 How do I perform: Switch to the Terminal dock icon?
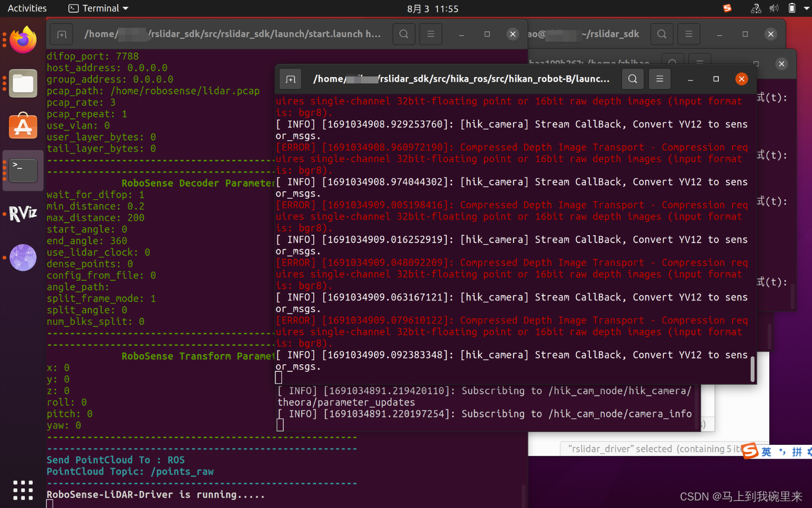[x=23, y=170]
